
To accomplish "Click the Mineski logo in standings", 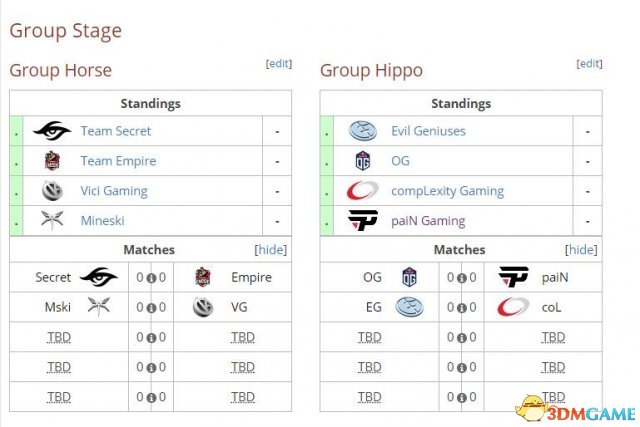I will (x=52, y=220).
